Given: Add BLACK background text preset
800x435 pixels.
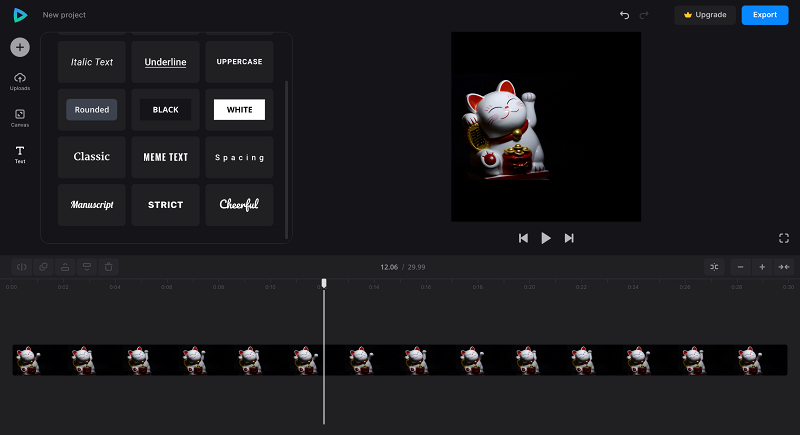Looking at the screenshot, I should pos(165,110).
